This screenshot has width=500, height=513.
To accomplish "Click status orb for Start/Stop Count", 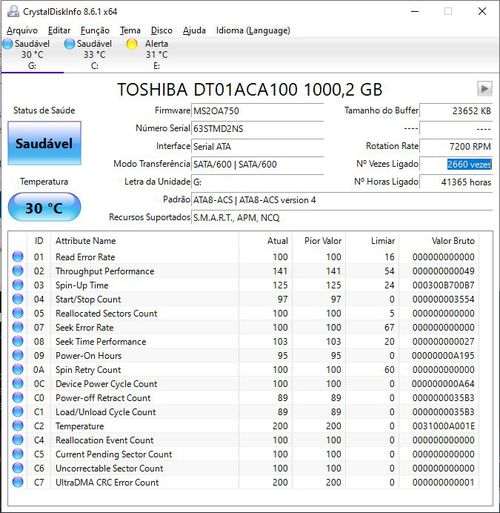I will (18, 299).
